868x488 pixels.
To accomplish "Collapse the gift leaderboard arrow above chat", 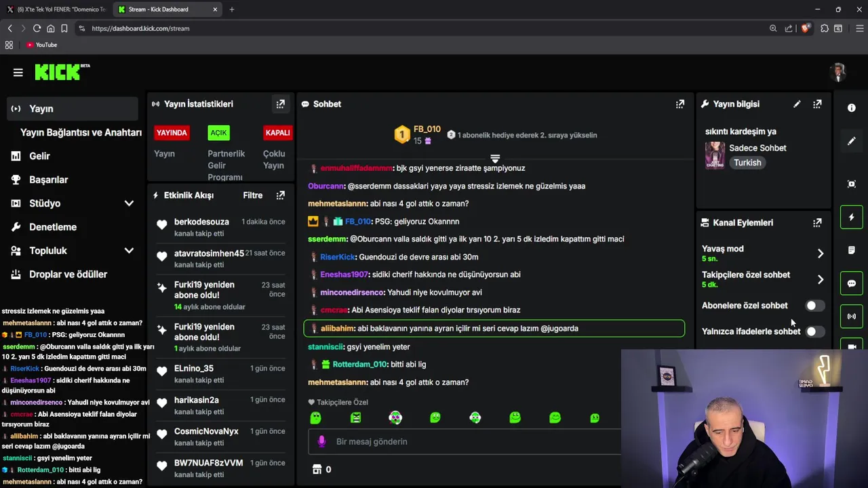I will [495, 159].
